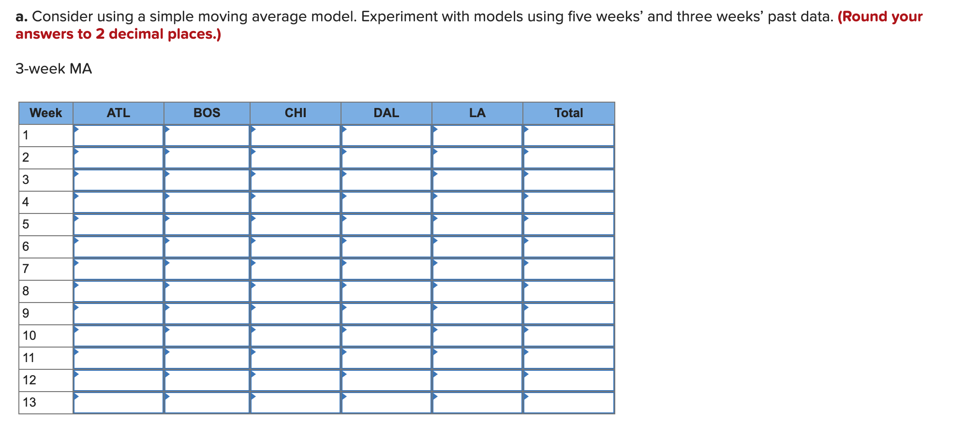This screenshot has height=425, width=980.
Task: Click the BOS cell in week 8
Action: tap(207, 291)
